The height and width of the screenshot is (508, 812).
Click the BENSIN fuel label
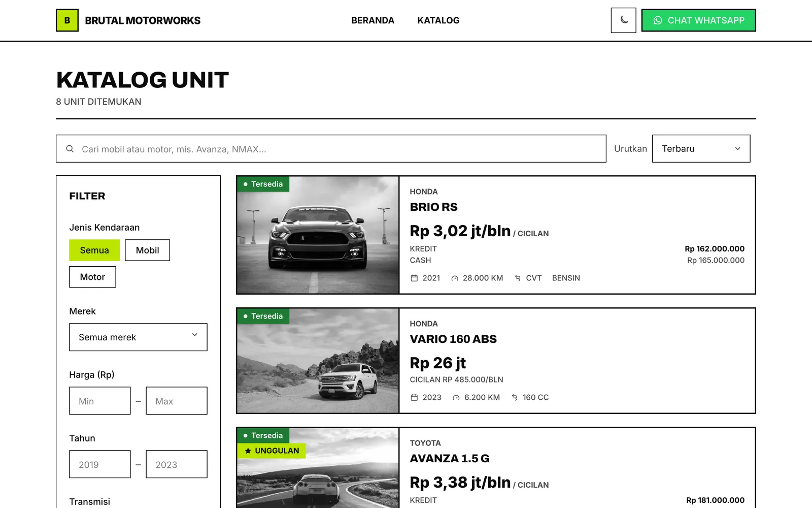pyautogui.click(x=566, y=278)
